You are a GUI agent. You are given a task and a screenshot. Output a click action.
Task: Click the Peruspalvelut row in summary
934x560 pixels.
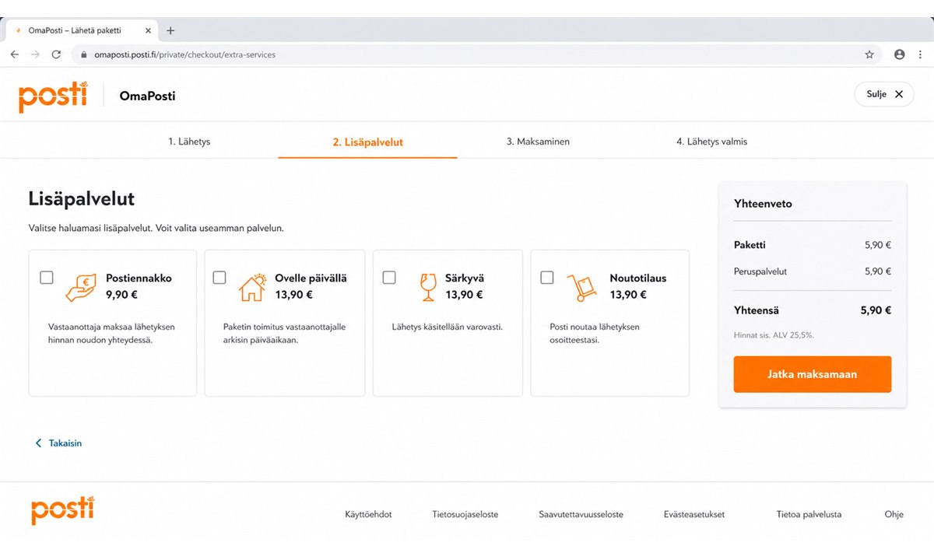813,271
